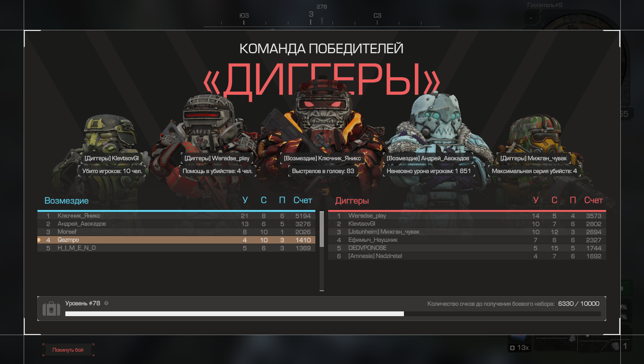Select the Morsef scoreboard row
This screenshot has height=364, width=644.
(176, 232)
